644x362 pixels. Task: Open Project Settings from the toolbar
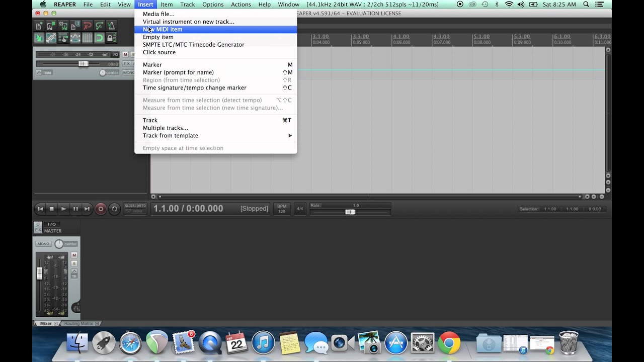click(x=75, y=26)
